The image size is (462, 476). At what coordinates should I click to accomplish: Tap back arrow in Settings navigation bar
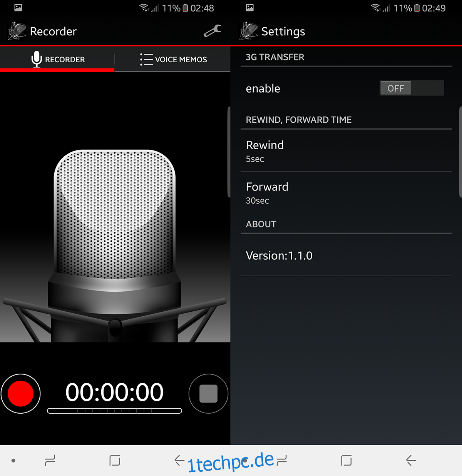[411, 460]
